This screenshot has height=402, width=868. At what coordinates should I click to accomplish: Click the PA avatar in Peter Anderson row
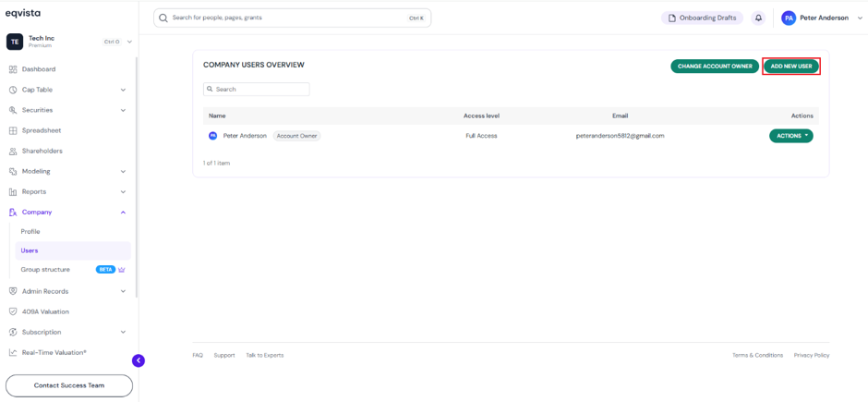(212, 136)
